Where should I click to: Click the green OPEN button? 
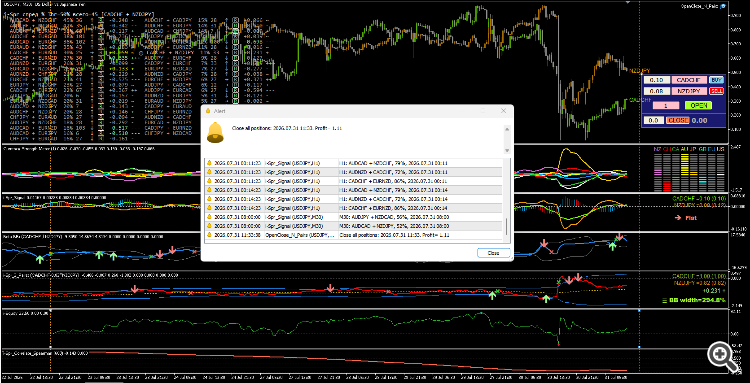pos(698,106)
